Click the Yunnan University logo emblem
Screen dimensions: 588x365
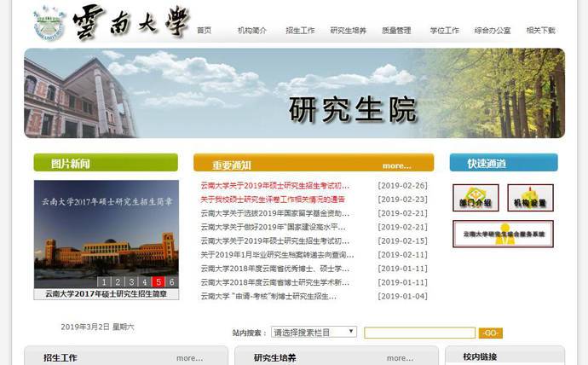click(x=49, y=23)
